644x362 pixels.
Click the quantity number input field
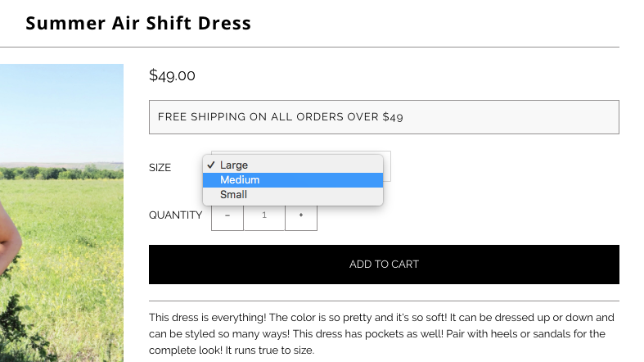point(264,215)
